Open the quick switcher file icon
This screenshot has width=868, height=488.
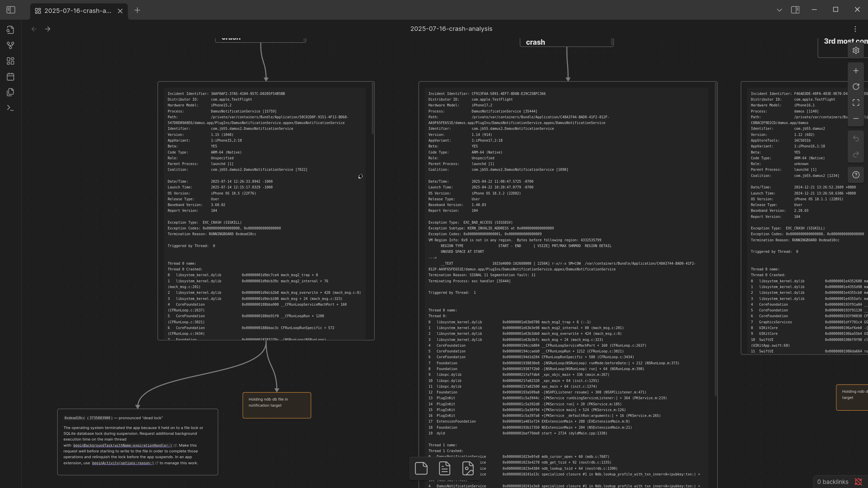click(11, 30)
